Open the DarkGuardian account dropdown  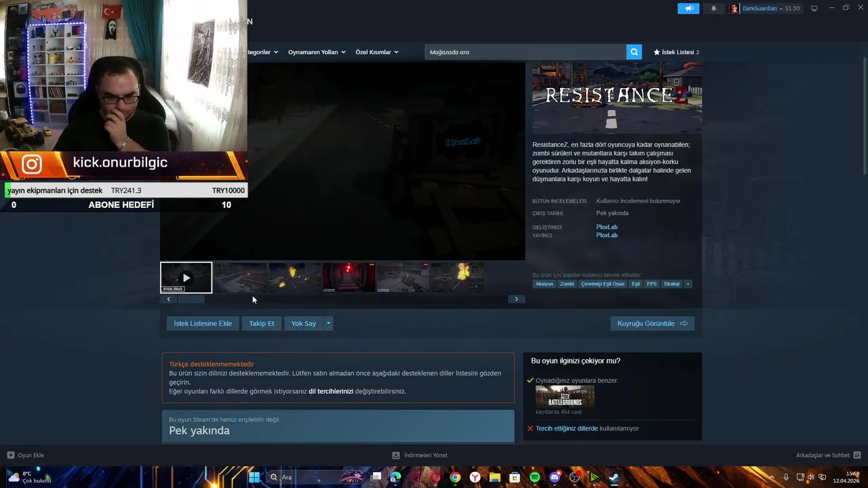771,8
